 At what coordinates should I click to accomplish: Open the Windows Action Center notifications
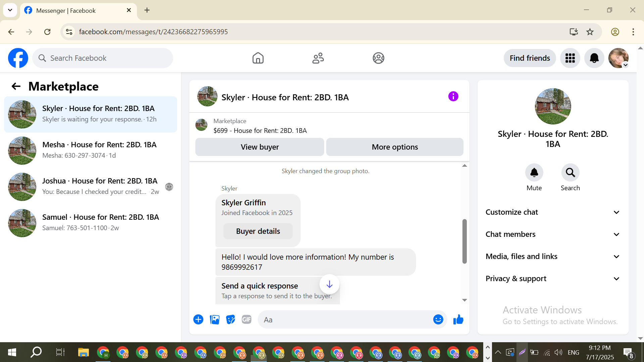628,352
